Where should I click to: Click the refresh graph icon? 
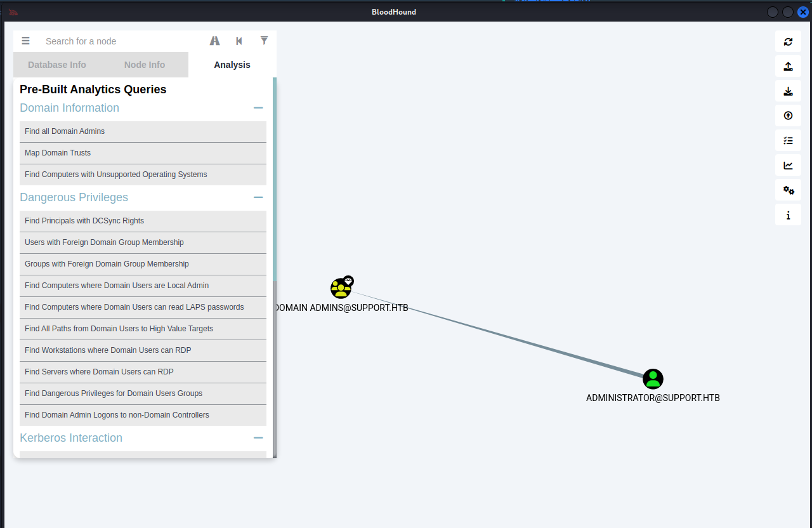click(788, 42)
